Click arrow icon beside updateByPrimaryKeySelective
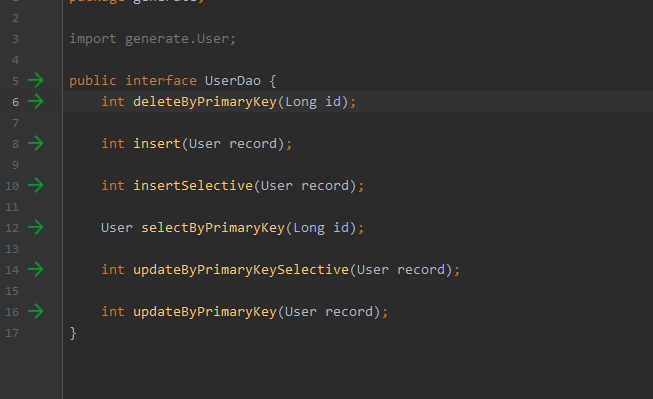This screenshot has width=653, height=399. 36,269
